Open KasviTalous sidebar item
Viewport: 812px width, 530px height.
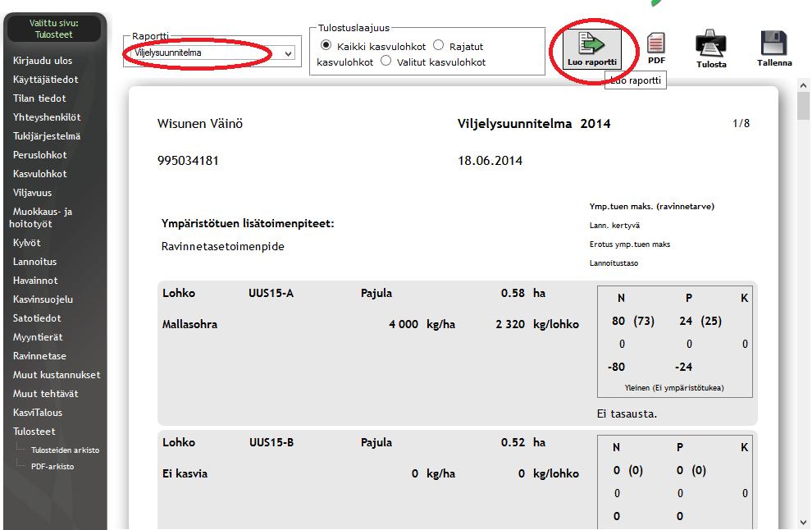[x=37, y=413]
